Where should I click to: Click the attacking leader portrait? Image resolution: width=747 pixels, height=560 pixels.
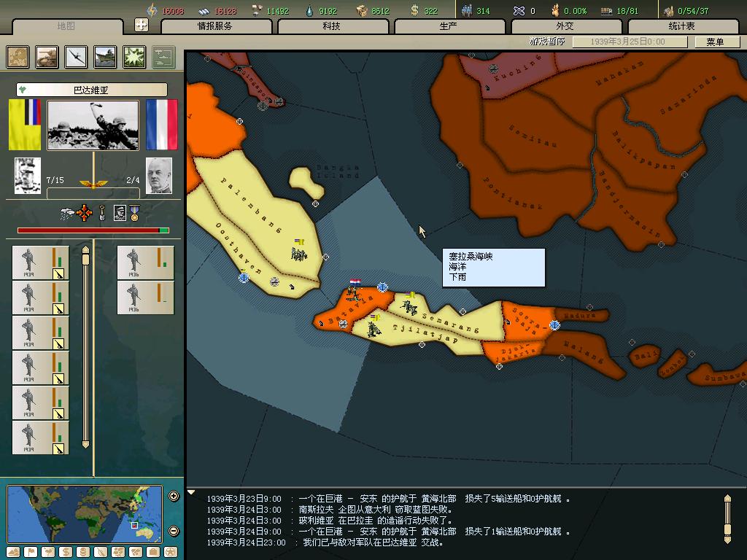(x=28, y=176)
